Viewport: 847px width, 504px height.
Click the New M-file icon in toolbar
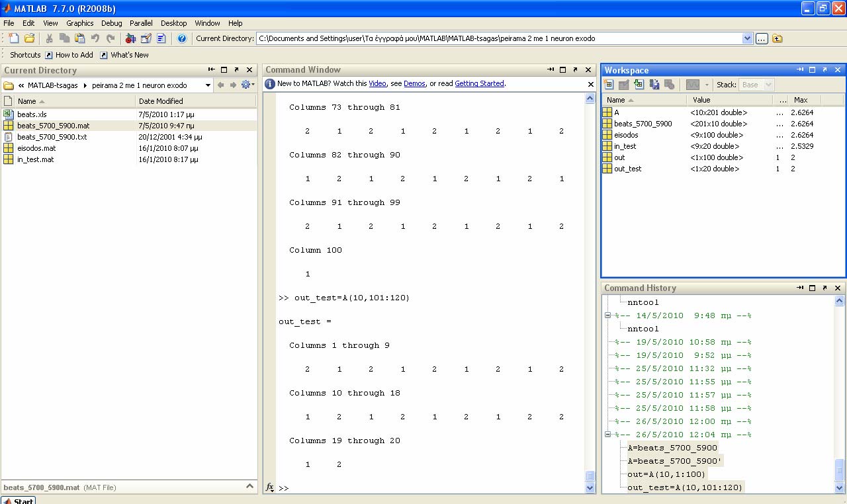(x=13, y=38)
